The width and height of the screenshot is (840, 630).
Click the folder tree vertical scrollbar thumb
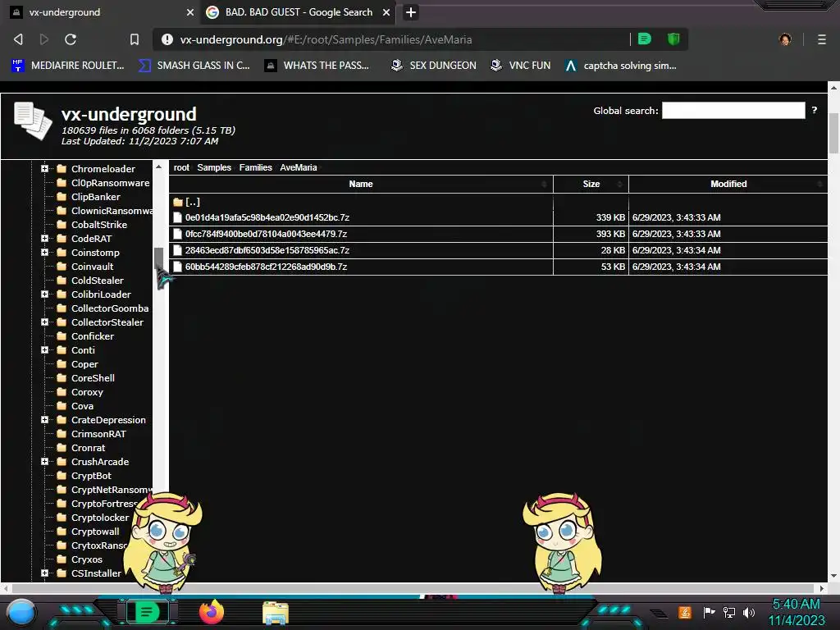click(x=158, y=259)
